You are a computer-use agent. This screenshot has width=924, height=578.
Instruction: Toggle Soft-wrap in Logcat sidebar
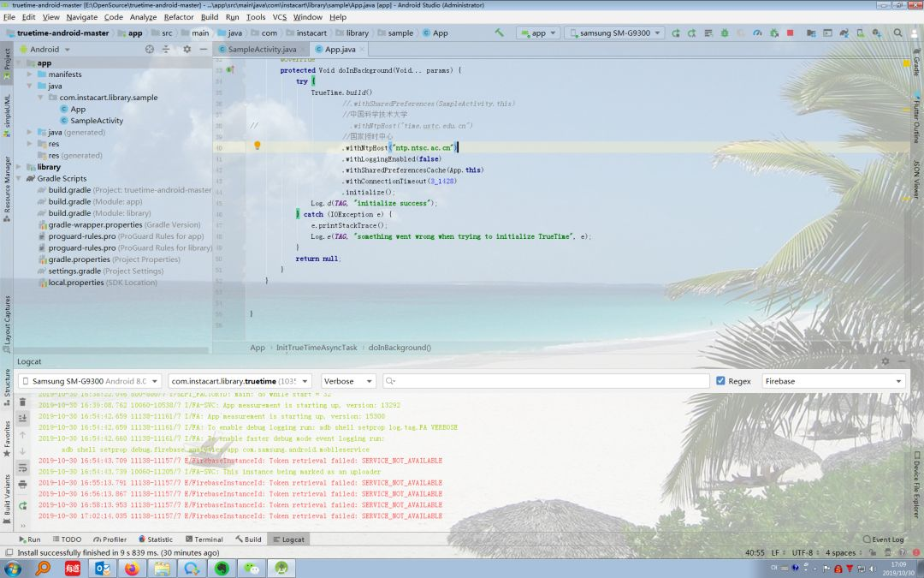click(22, 467)
